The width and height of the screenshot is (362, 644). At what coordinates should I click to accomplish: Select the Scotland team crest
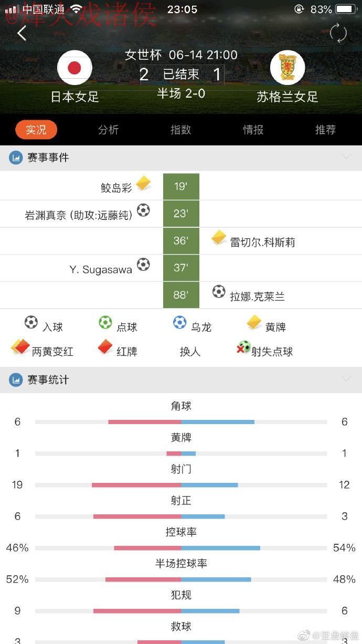coord(288,68)
